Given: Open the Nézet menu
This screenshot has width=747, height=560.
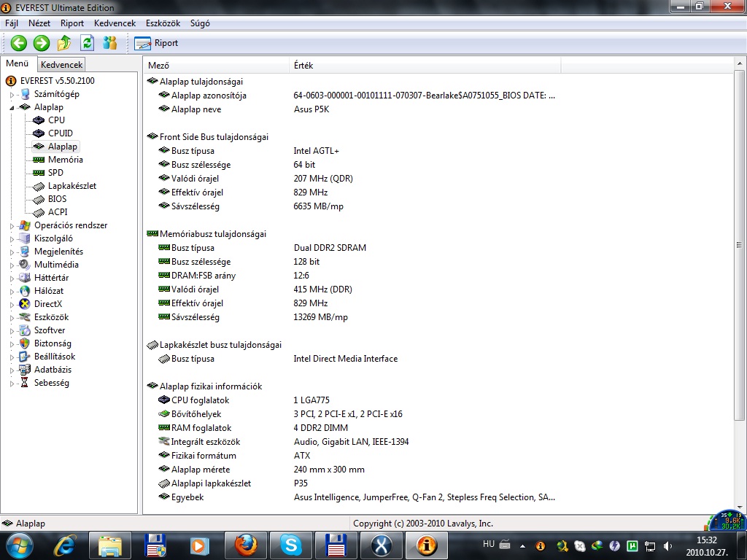Looking at the screenshot, I should (x=39, y=23).
